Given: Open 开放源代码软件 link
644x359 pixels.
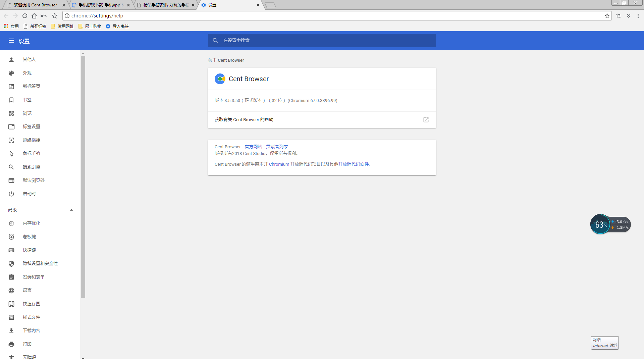Looking at the screenshot, I should [x=354, y=164].
